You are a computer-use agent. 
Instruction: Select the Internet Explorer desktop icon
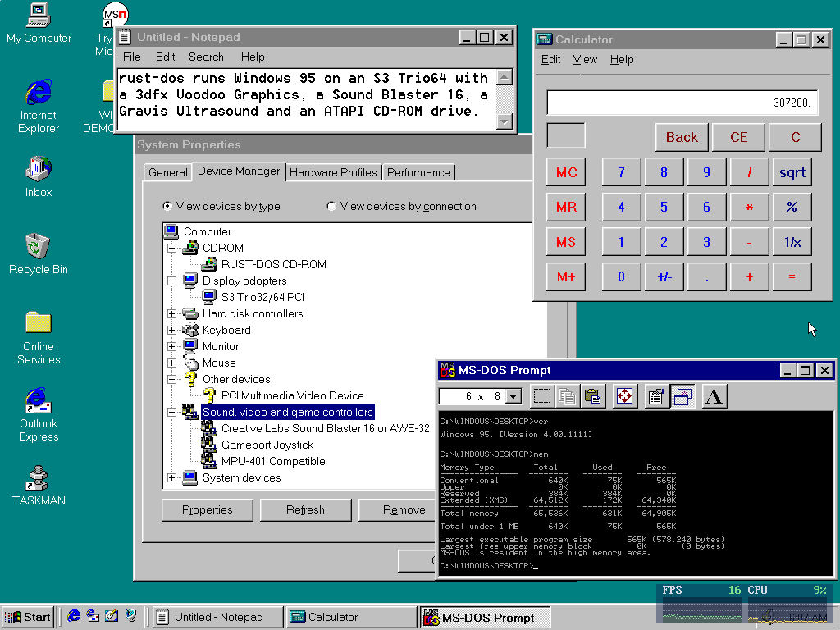39,106
